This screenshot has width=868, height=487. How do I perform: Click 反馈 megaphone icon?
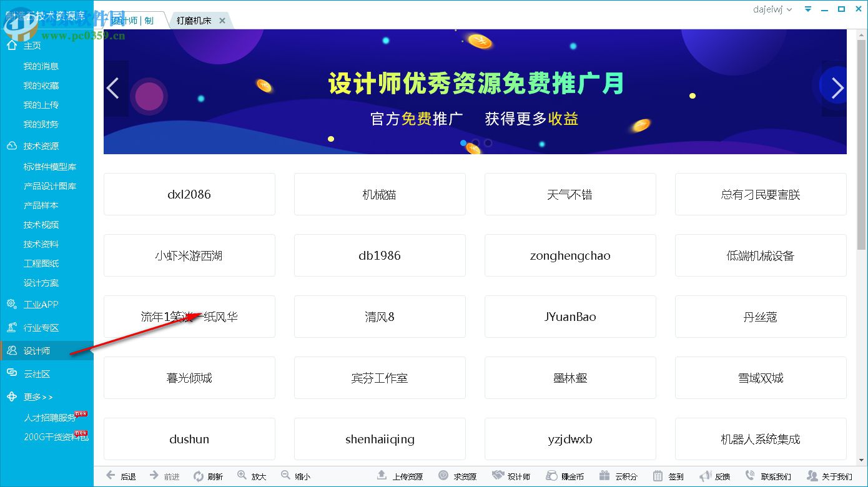click(704, 476)
